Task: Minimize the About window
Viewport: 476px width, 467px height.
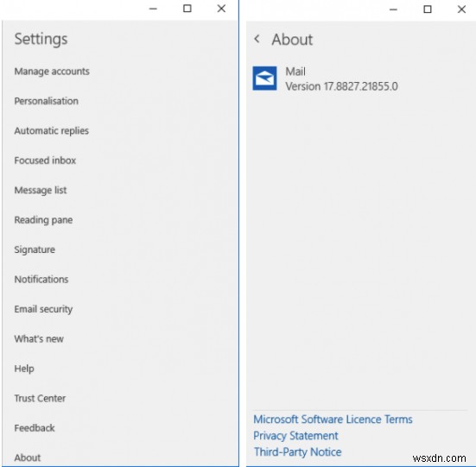Action: [393, 9]
